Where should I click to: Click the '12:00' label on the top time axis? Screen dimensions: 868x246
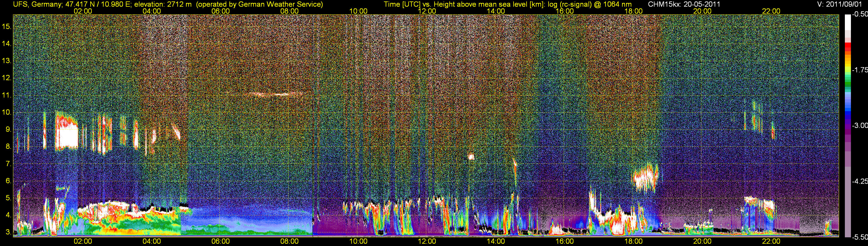click(x=427, y=11)
